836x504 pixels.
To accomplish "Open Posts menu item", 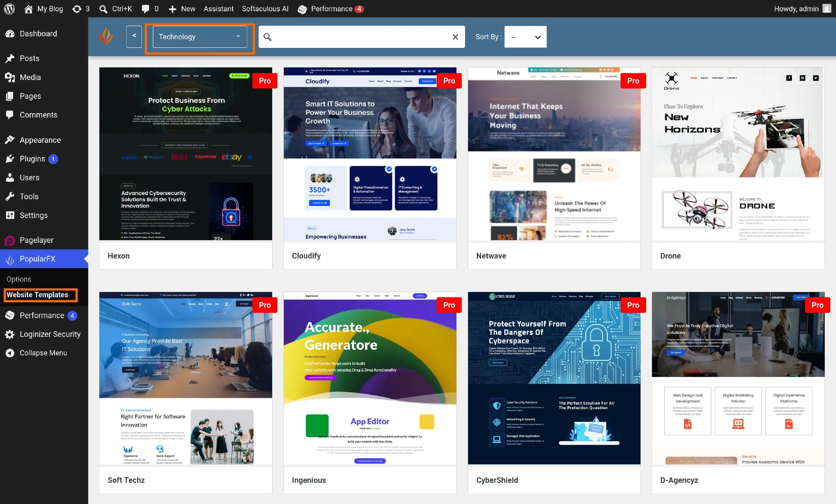I will point(44,58).
